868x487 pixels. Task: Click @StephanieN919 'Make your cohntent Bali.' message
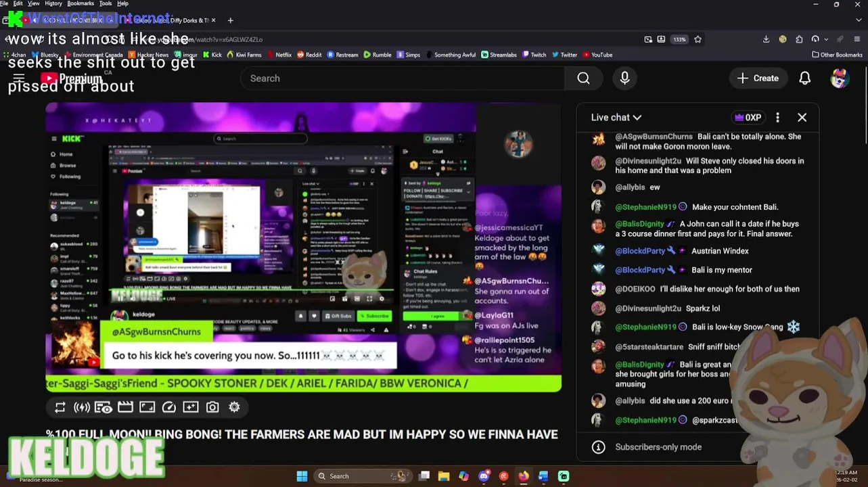tap(697, 207)
